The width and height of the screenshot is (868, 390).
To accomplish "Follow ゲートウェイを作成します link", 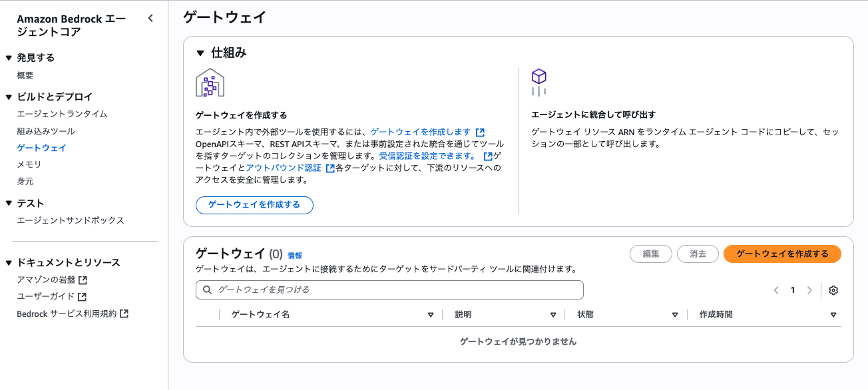I will pyautogui.click(x=421, y=132).
